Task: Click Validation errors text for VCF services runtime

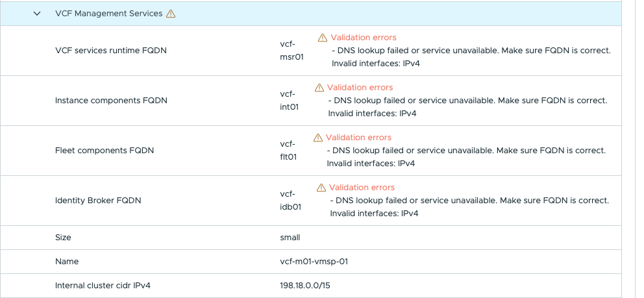Action: coord(364,38)
